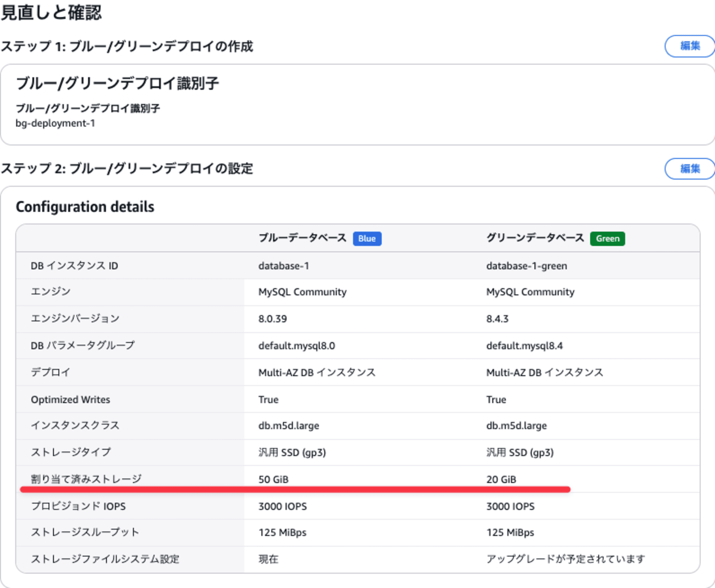Click the 8.0.39 engine version value
Screen dimensions: 715x588
[273, 319]
